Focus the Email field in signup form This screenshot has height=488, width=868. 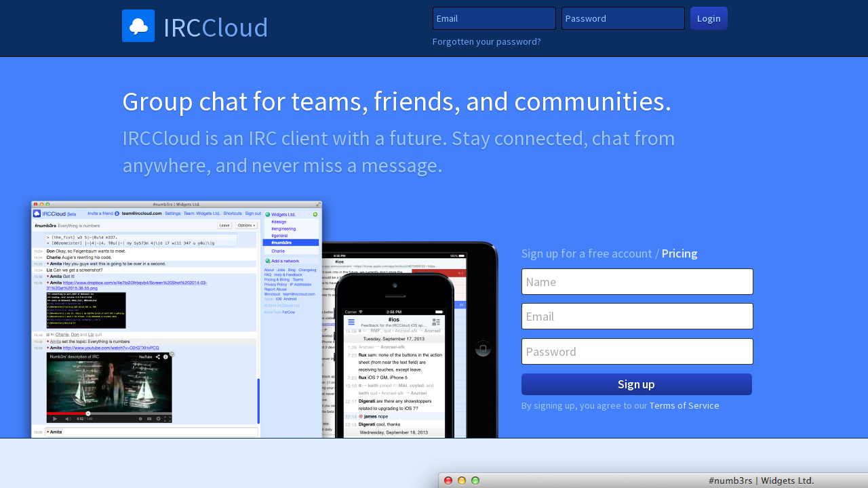coord(637,317)
